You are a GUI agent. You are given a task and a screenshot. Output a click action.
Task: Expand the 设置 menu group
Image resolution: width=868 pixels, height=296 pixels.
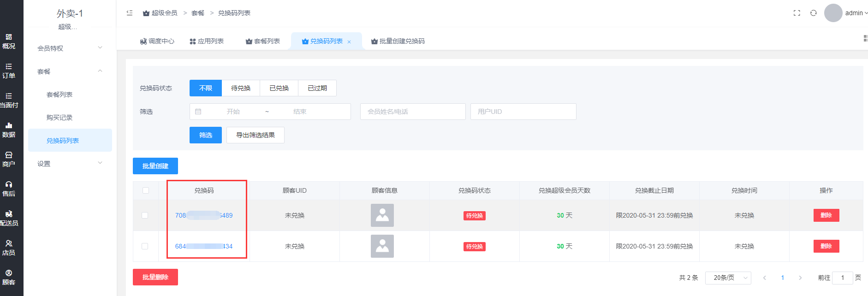click(x=69, y=163)
